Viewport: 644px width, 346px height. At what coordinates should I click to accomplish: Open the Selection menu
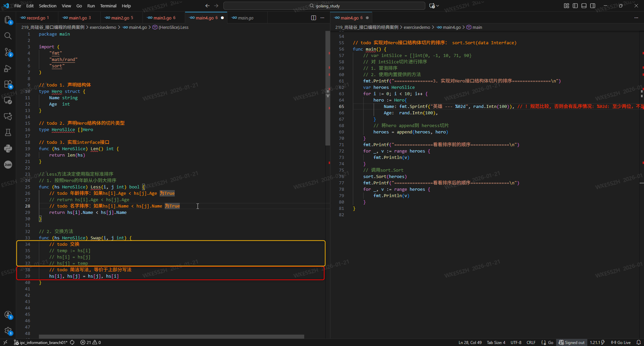click(x=48, y=6)
